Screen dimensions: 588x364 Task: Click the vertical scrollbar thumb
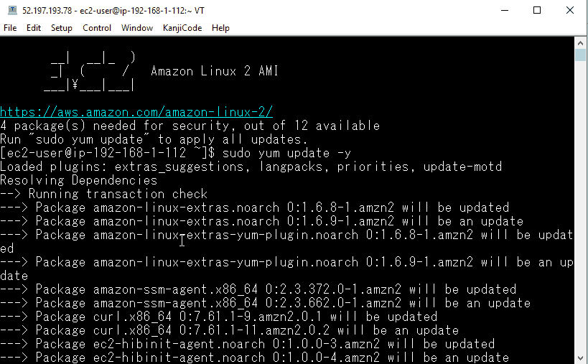click(581, 56)
